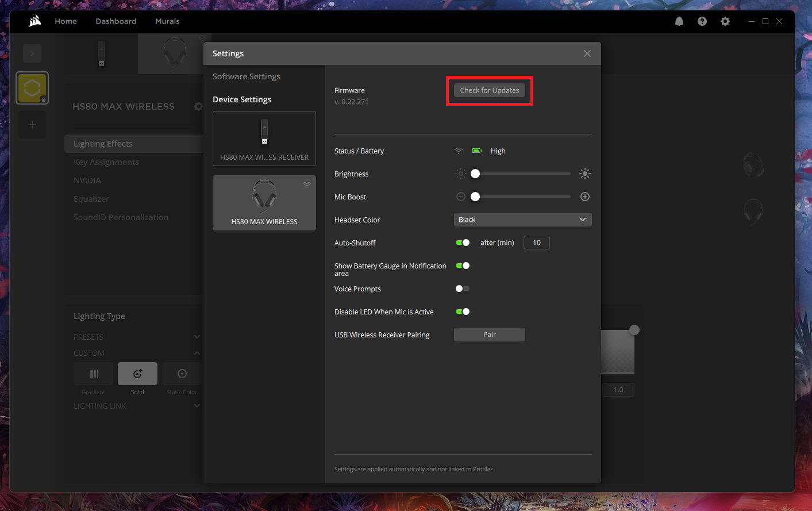Click the mic boost decrease minus icon
Viewport: 812px width, 511px height.
(x=460, y=197)
